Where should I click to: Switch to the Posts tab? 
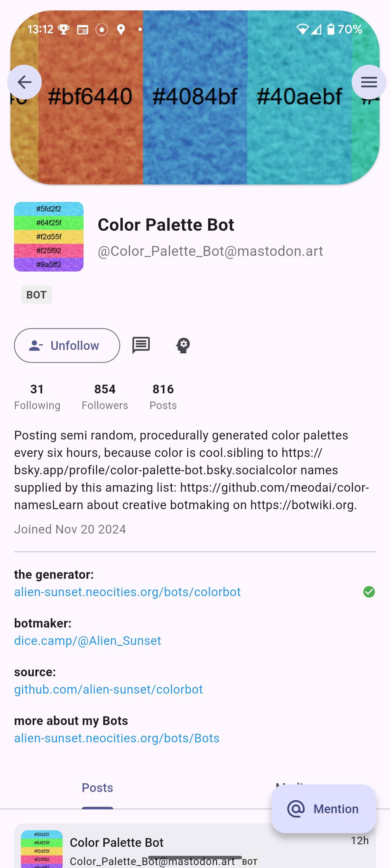click(x=98, y=788)
